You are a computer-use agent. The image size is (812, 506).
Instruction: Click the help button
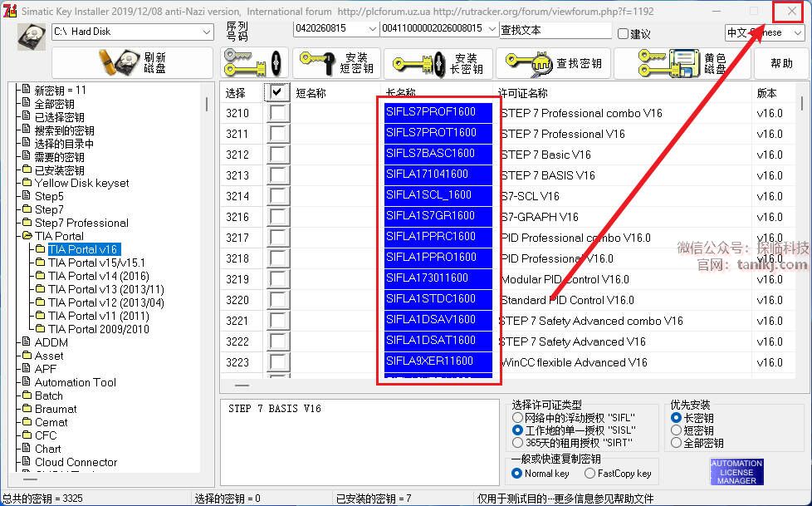coord(781,63)
